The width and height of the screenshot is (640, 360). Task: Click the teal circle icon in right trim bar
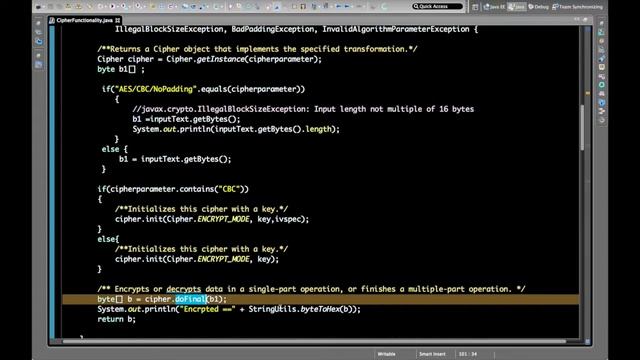click(x=602, y=84)
